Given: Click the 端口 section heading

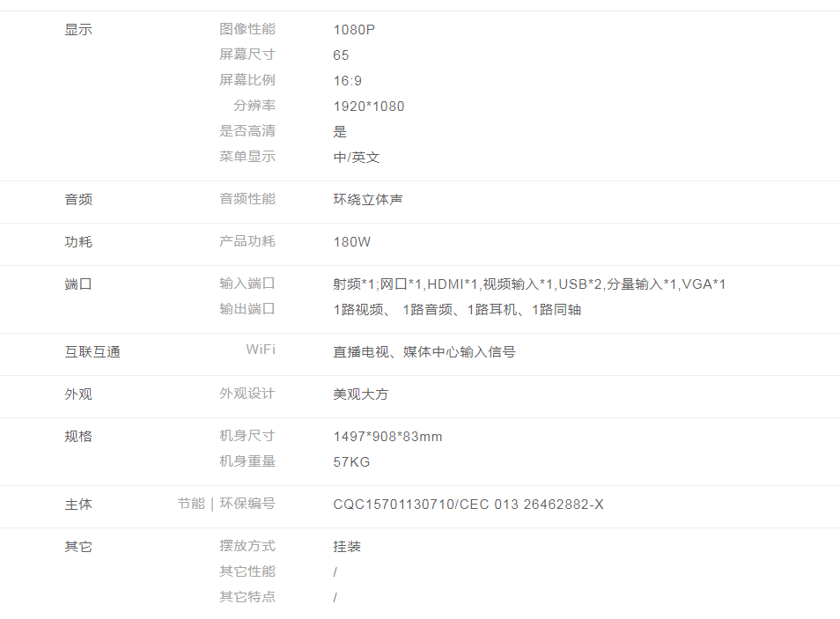Looking at the screenshot, I should [x=78, y=284].
